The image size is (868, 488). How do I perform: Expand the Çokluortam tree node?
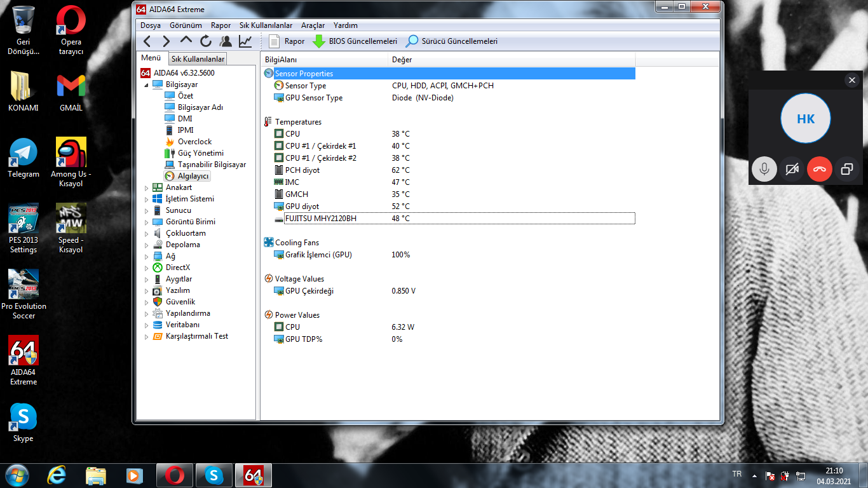coord(146,233)
